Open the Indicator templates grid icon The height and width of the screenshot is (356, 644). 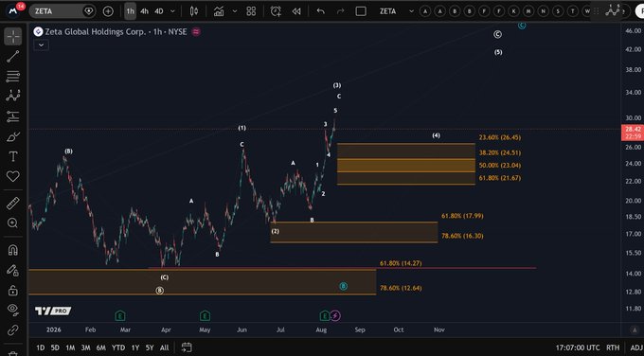[x=251, y=11]
